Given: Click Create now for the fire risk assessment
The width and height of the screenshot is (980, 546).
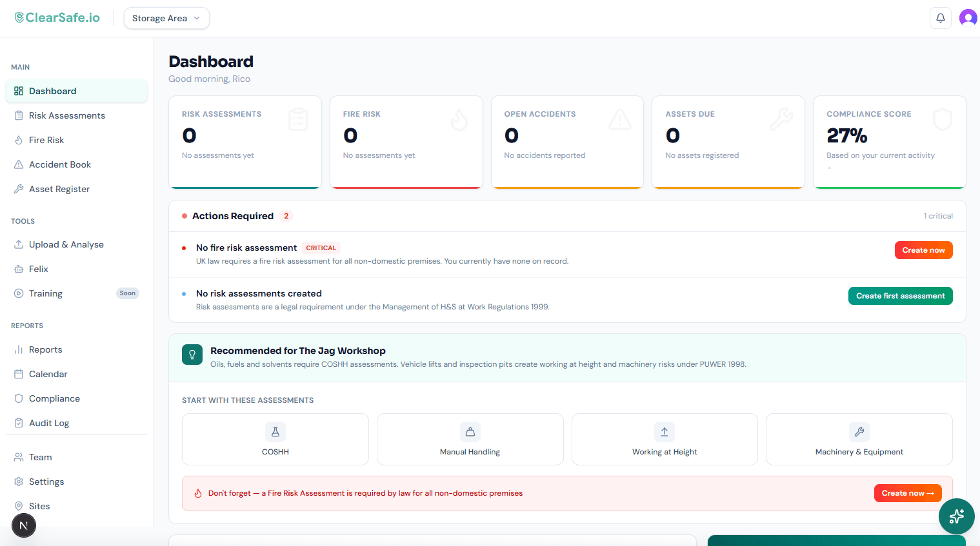Looking at the screenshot, I should [x=923, y=250].
